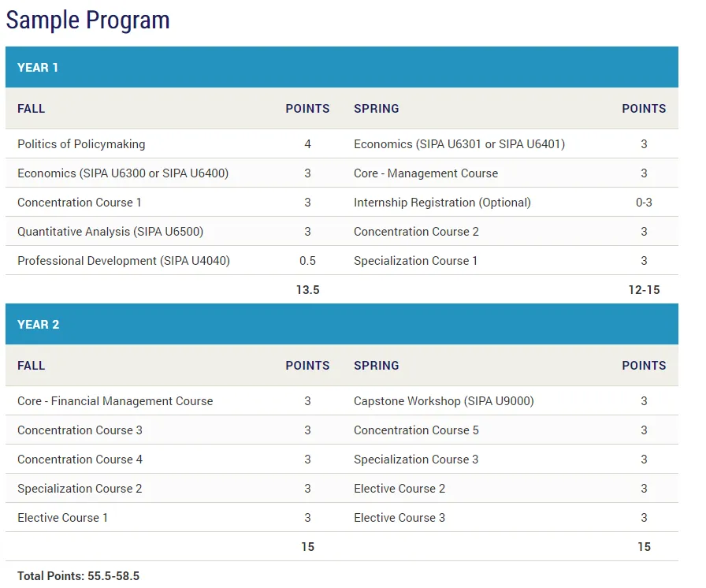Select Concentration Course 3
Viewport: 706px width, 588px height.
pos(80,430)
